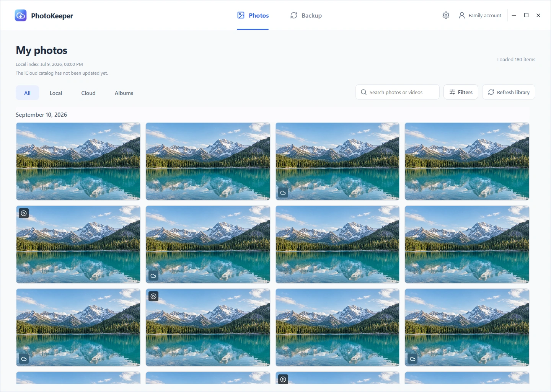The image size is (551, 392).
Task: Click video play badge on second row first thumbnail
Action: tap(24, 213)
